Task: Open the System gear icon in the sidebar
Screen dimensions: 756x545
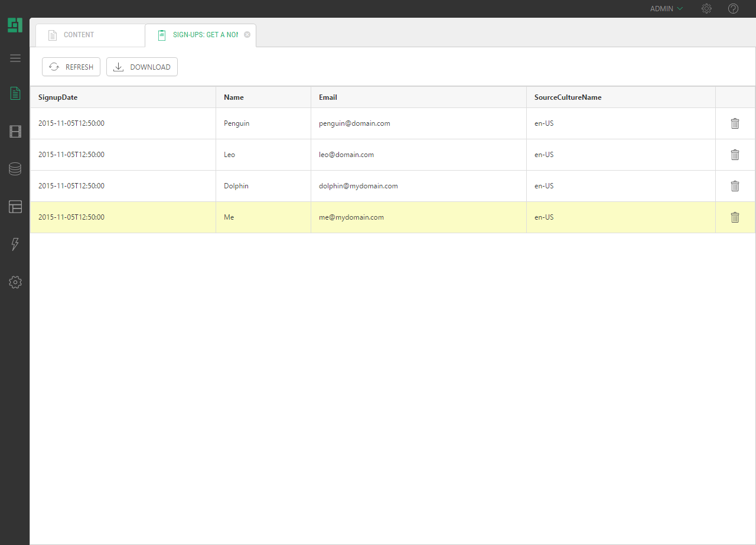Action: [15, 282]
